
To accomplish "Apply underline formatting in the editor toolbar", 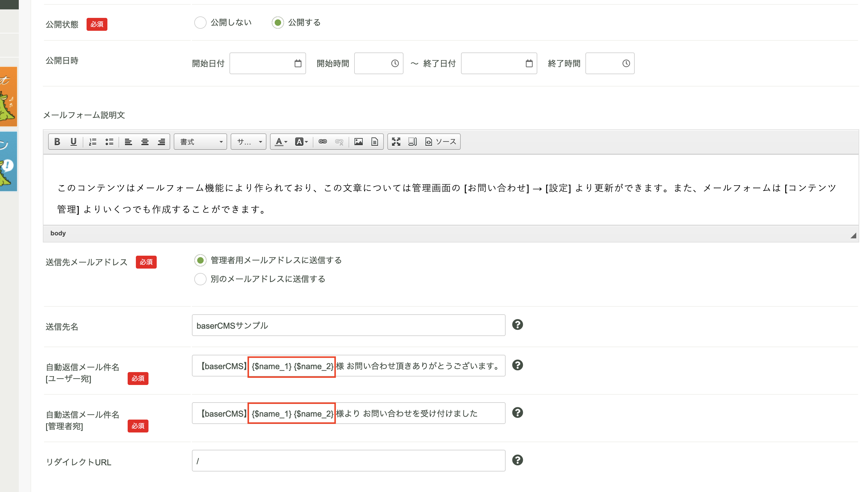I will 73,142.
